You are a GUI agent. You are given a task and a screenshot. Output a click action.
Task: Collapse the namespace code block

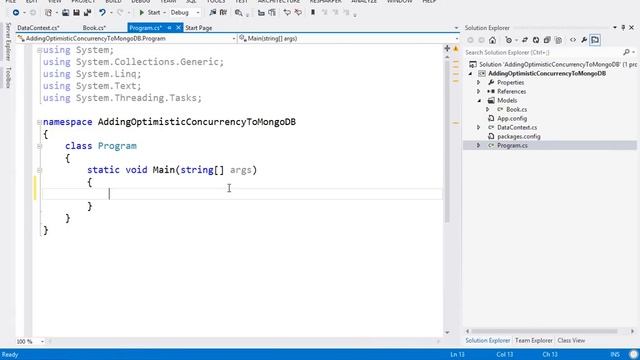point(39,122)
